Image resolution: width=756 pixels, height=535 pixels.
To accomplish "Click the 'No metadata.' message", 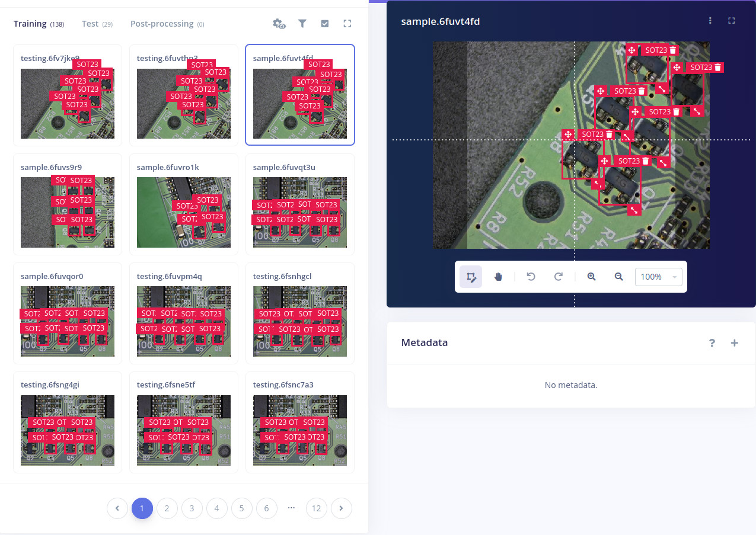I will (x=571, y=385).
